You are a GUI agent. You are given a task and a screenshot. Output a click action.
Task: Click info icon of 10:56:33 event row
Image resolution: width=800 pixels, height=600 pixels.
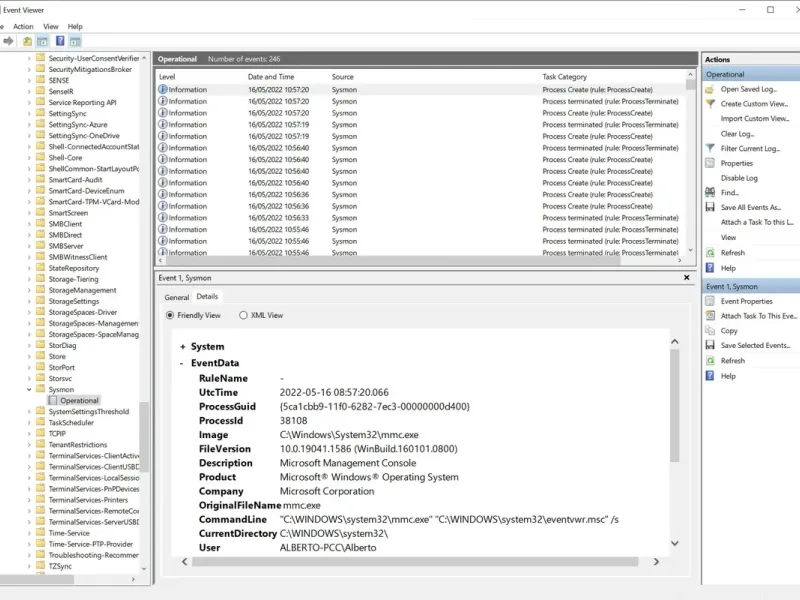163,217
